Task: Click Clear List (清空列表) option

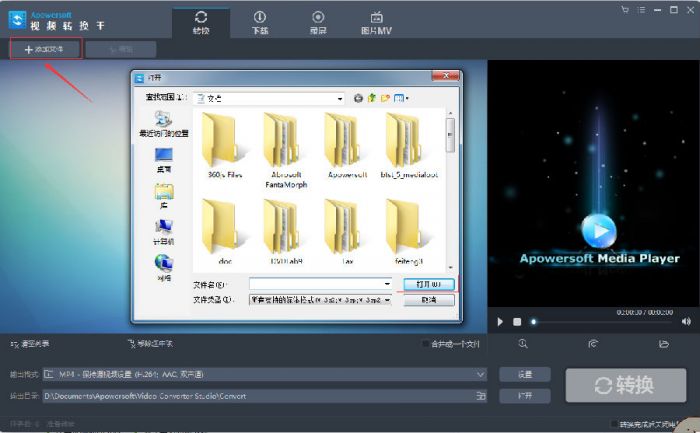Action: pos(29,344)
